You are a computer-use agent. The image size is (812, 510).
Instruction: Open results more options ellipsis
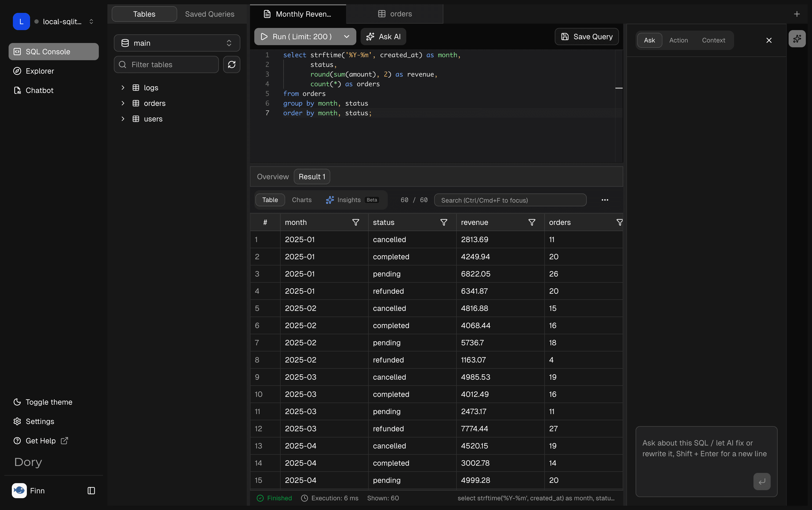point(605,200)
